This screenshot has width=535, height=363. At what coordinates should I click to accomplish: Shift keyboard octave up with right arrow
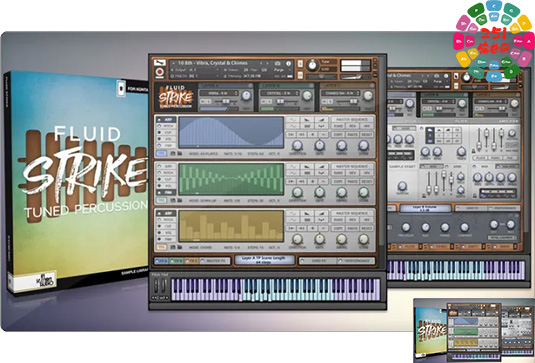point(167,298)
